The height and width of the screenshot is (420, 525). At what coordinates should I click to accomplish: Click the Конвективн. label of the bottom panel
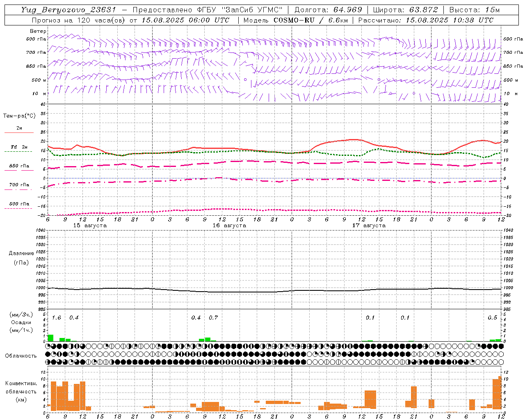click(21, 383)
